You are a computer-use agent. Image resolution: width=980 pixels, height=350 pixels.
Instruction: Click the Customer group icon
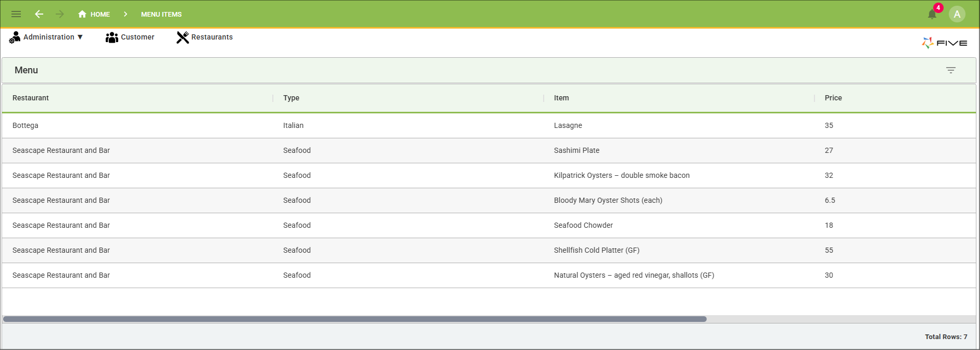[111, 37]
